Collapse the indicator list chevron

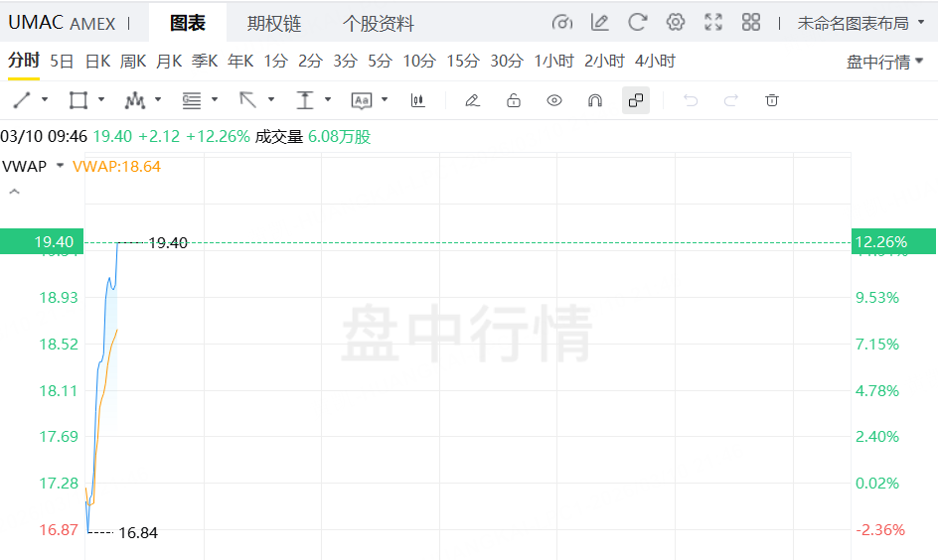tap(14, 192)
